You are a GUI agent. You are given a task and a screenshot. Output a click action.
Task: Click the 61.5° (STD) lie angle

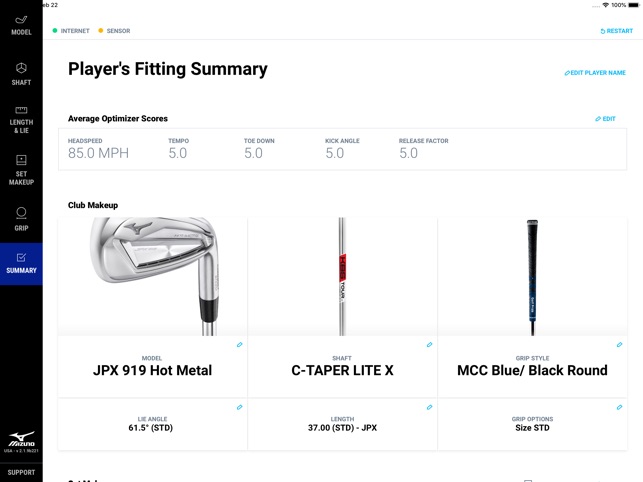(150, 428)
